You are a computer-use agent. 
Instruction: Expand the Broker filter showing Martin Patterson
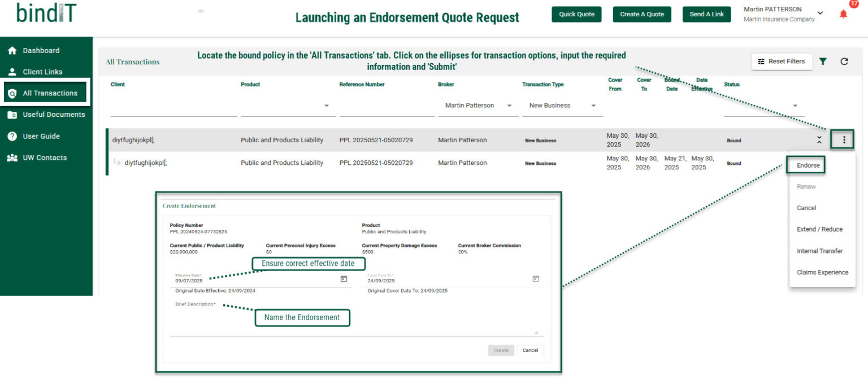click(x=509, y=106)
